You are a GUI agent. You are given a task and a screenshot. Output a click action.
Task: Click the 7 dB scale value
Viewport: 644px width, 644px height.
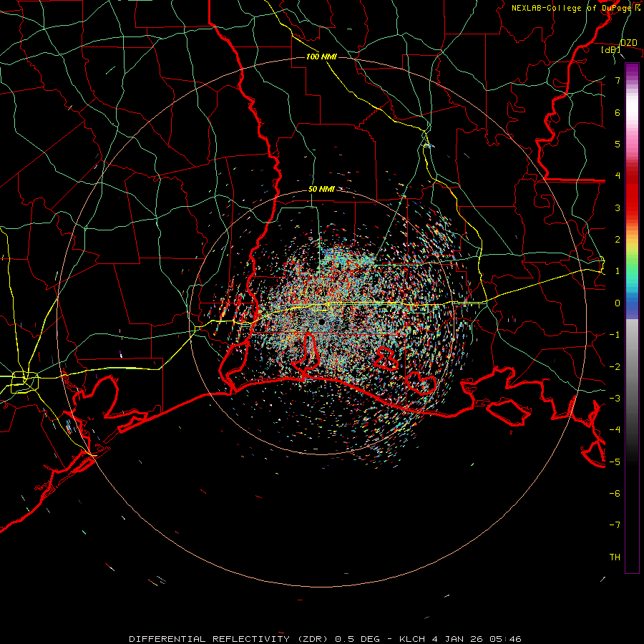point(618,80)
